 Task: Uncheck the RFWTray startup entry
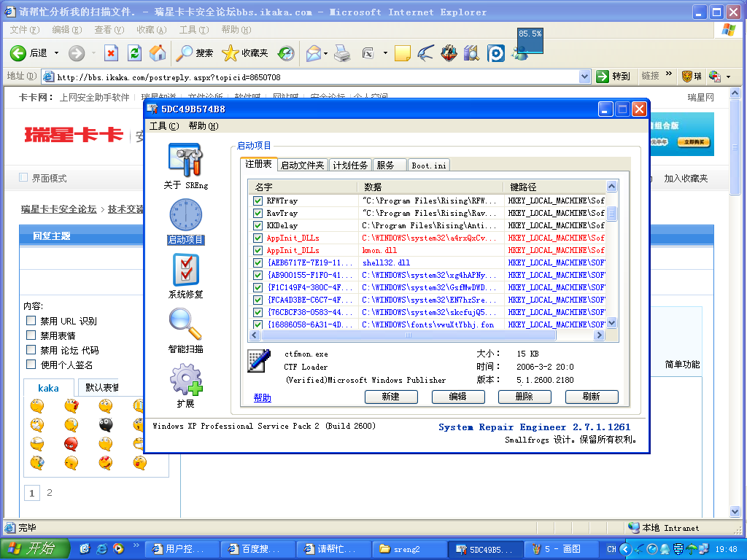pos(258,201)
